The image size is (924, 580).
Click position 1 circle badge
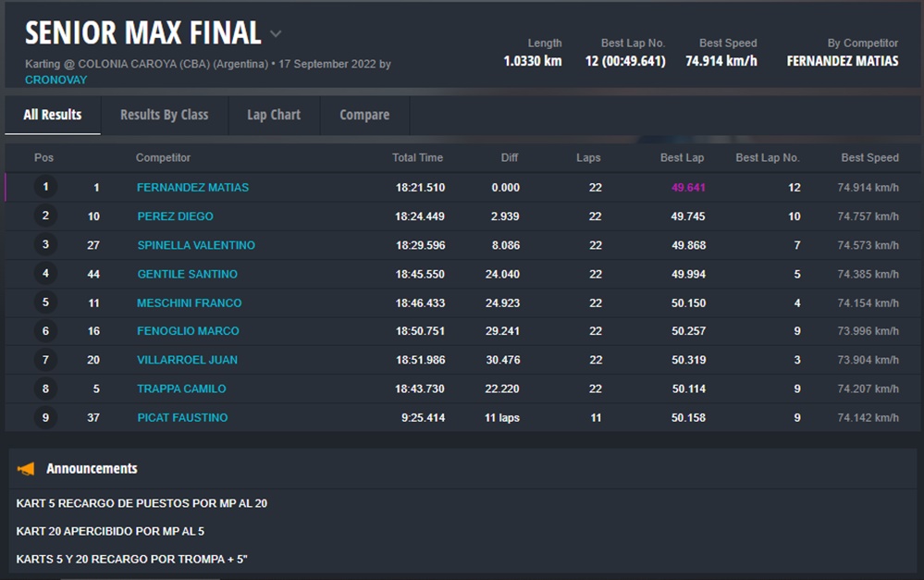[x=44, y=187]
